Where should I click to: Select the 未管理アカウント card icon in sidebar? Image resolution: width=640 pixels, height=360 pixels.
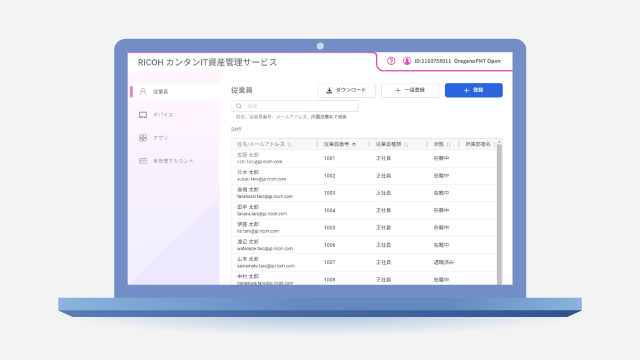(x=143, y=161)
